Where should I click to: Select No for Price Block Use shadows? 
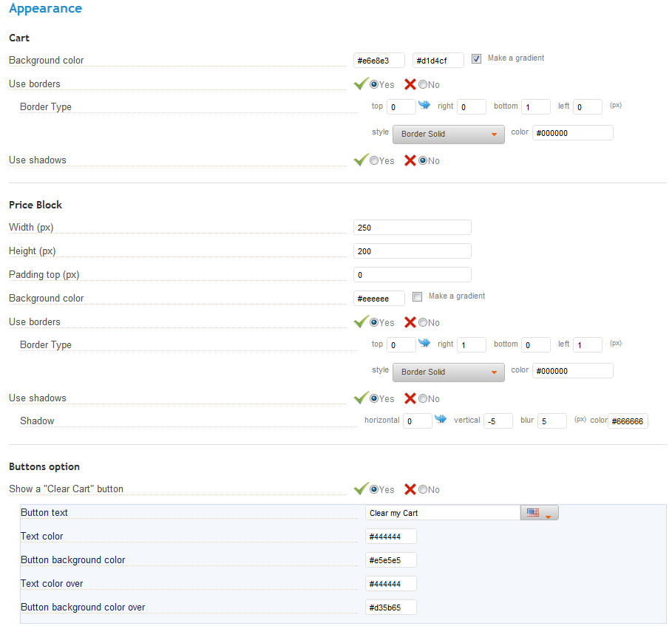click(x=423, y=398)
